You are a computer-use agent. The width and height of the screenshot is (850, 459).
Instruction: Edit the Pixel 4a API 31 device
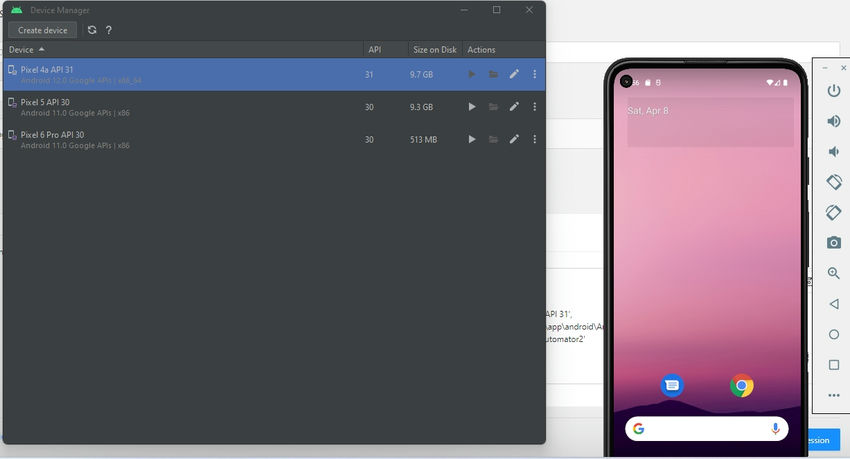(514, 74)
